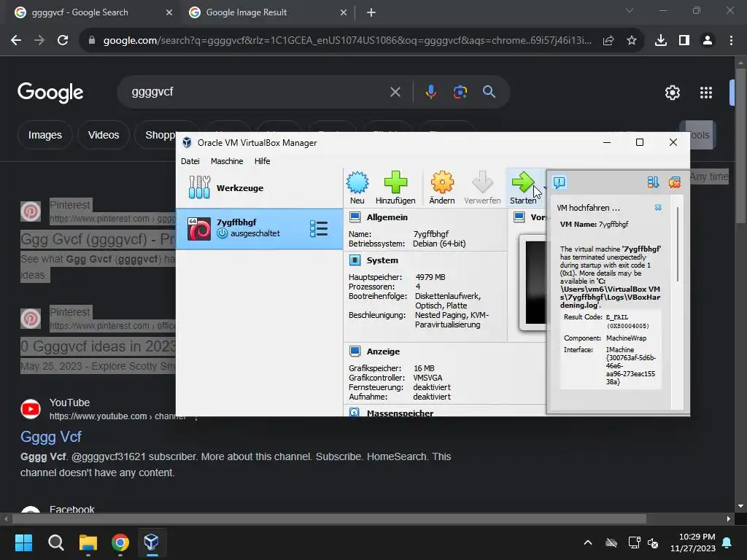Screen dimensions: 747x560
Task: Reload the Chrome page
Action: coord(63,41)
